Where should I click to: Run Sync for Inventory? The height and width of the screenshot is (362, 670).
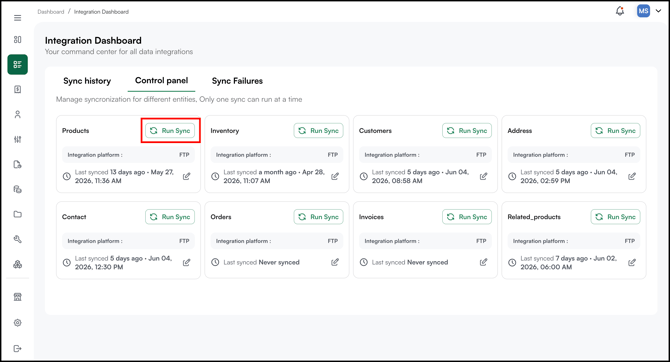[x=318, y=131]
